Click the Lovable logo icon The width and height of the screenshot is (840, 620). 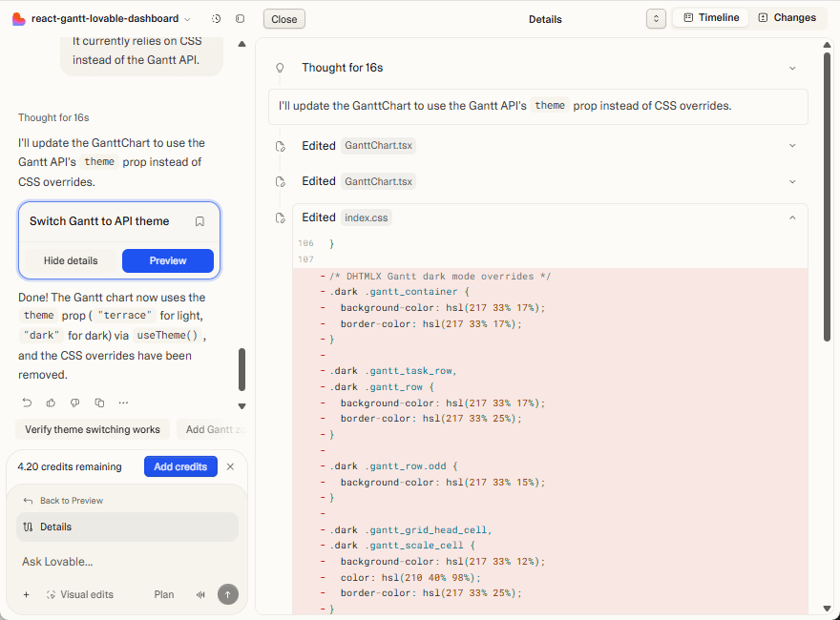[x=19, y=18]
